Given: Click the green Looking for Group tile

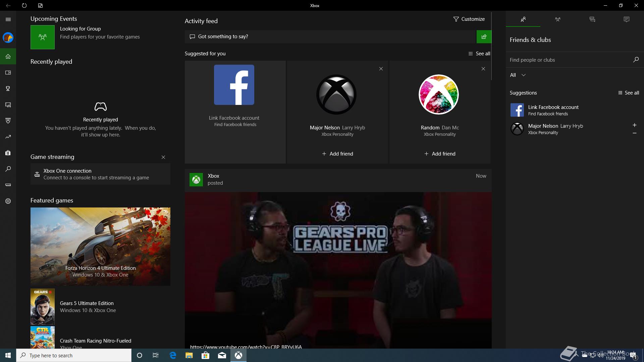Looking at the screenshot, I should tap(43, 37).
